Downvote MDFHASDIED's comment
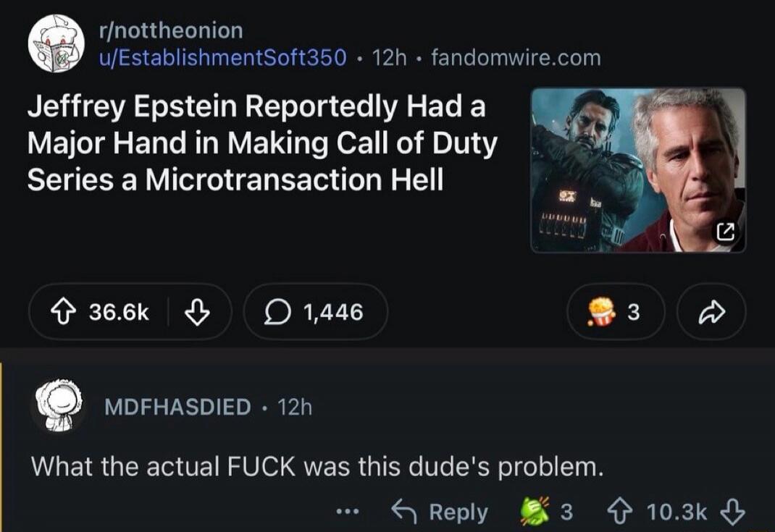 click(x=733, y=512)
